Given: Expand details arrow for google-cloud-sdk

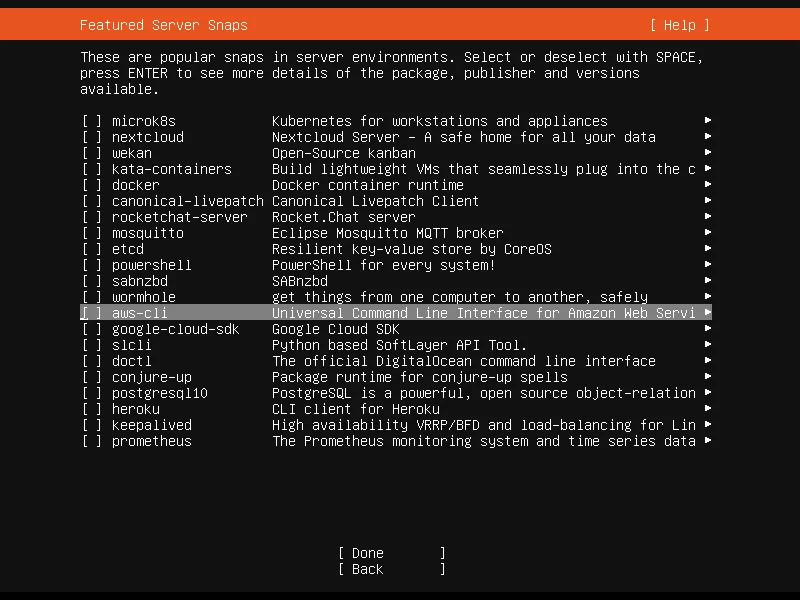Looking at the screenshot, I should point(708,328).
